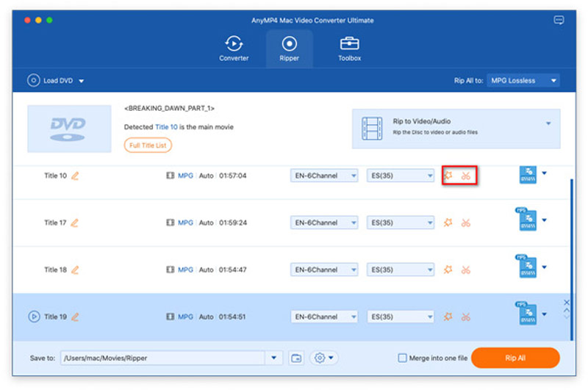This screenshot has height=390, width=588.
Task: Click the Load DVD button
Action: 50,81
